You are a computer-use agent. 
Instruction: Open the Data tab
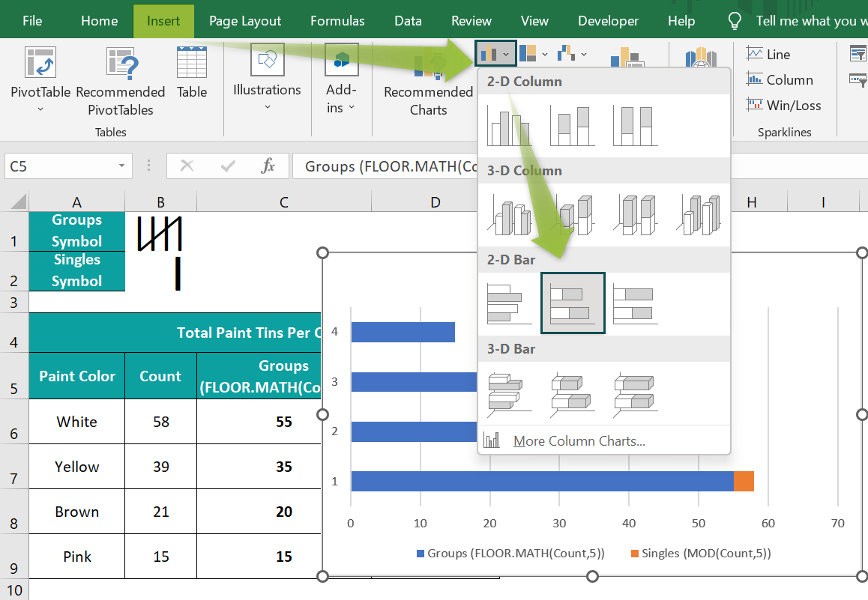(x=408, y=21)
